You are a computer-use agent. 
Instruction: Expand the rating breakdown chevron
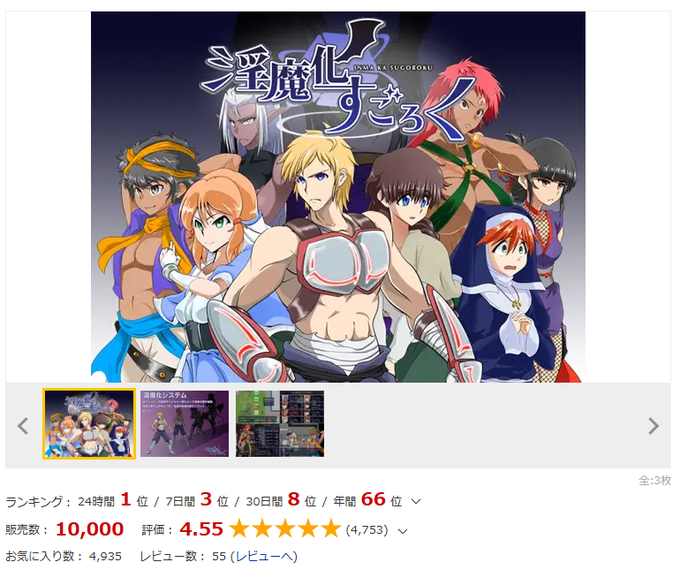[x=402, y=531]
